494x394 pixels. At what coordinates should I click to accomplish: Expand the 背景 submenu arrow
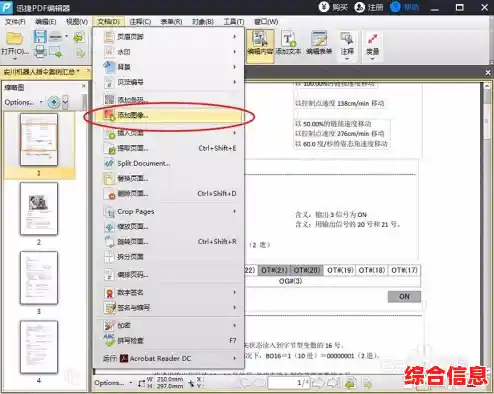click(235, 67)
